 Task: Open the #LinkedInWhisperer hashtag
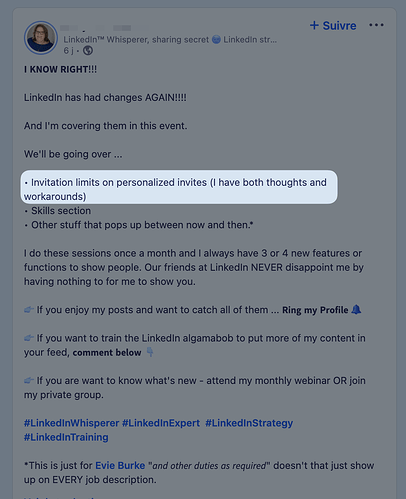click(x=71, y=423)
